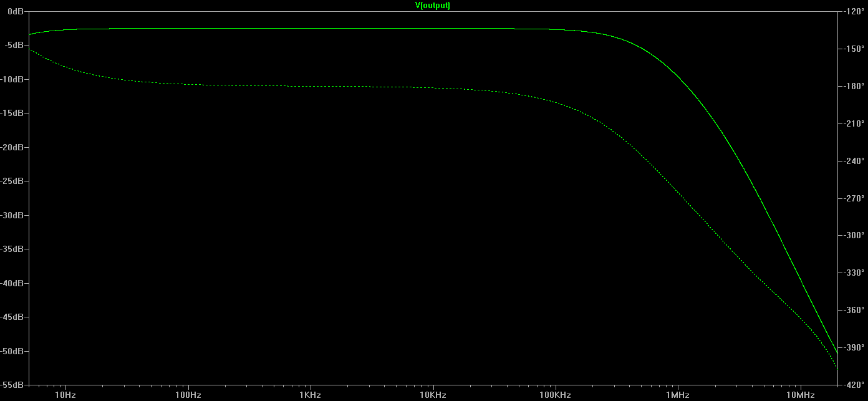868x401 pixels.
Task: Click the -180° phase axis label
Action: coord(853,86)
